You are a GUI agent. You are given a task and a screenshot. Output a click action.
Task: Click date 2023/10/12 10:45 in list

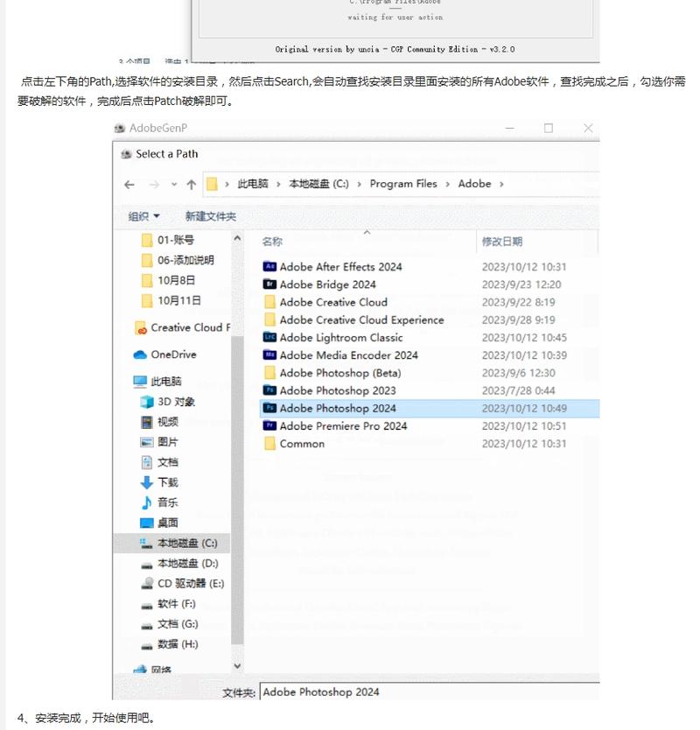point(524,338)
